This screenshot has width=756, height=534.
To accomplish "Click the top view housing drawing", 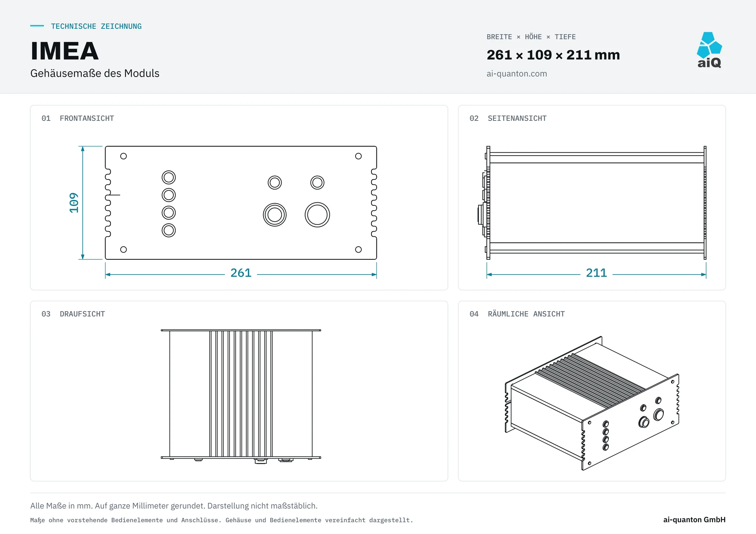I will (241, 396).
